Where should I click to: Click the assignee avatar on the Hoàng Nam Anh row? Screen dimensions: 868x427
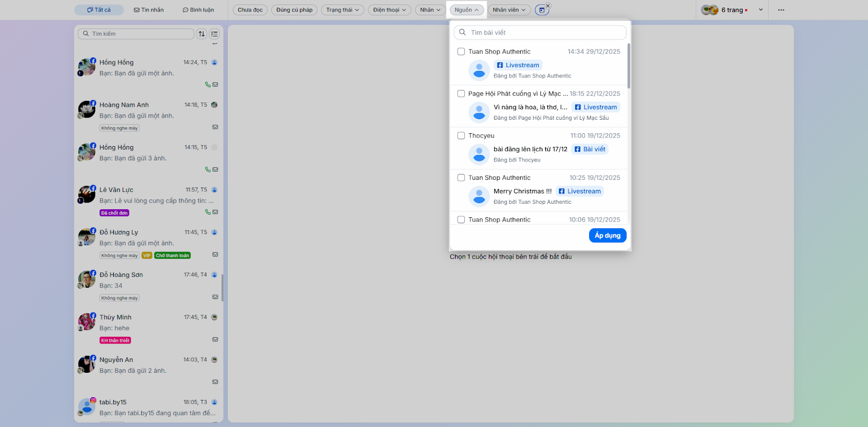tap(214, 105)
